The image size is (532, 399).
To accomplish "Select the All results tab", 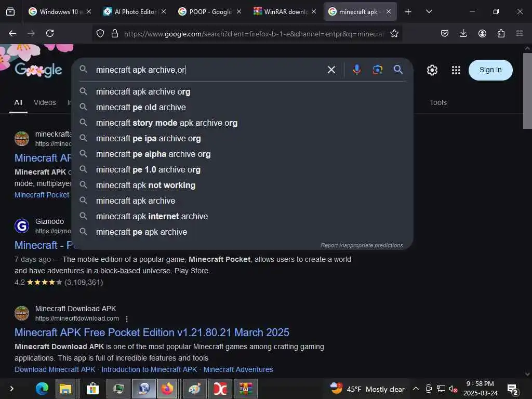I will [x=18, y=102].
